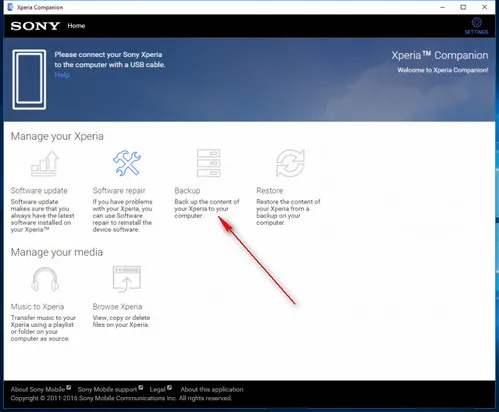Click "Restore the content of your Xperia" description
Image resolution: width=499 pixels, height=412 pixels.
pos(288,212)
